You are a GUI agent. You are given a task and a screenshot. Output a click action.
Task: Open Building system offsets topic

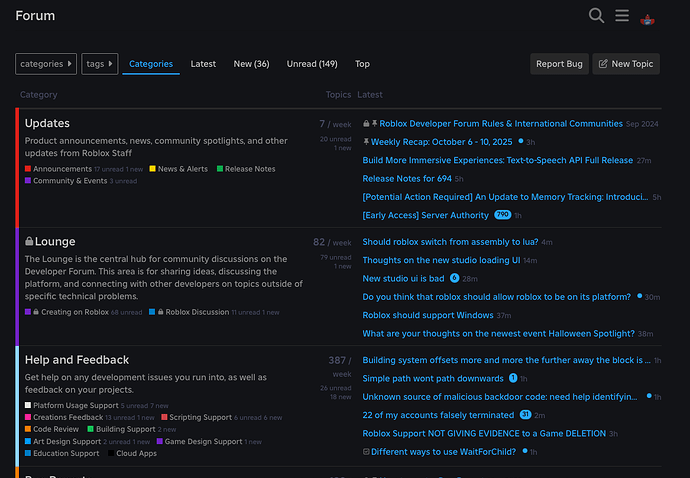click(506, 360)
